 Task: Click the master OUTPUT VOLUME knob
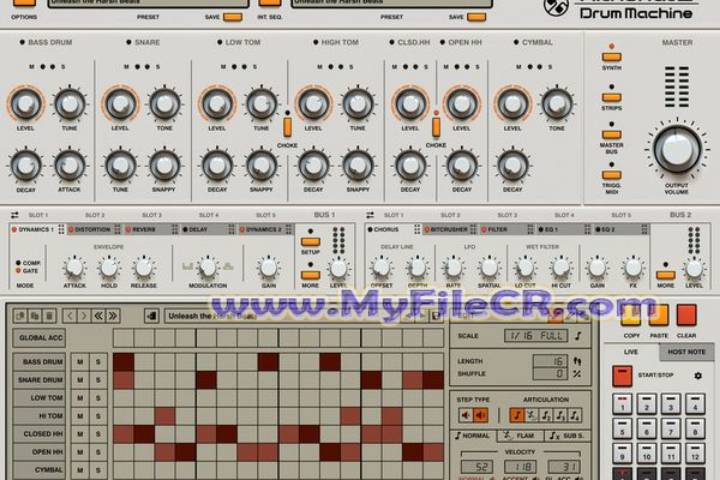tap(677, 150)
